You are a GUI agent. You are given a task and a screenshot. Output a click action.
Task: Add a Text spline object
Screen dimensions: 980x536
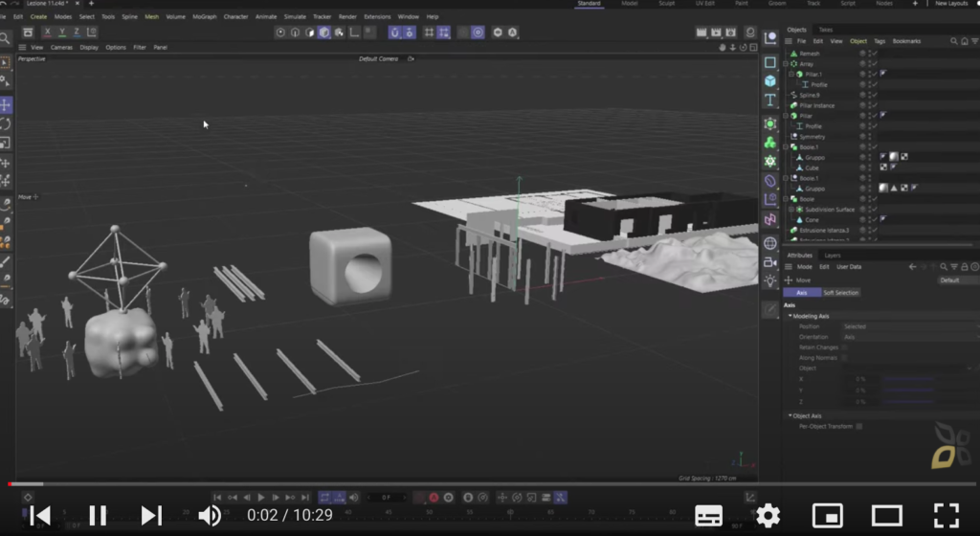[770, 100]
